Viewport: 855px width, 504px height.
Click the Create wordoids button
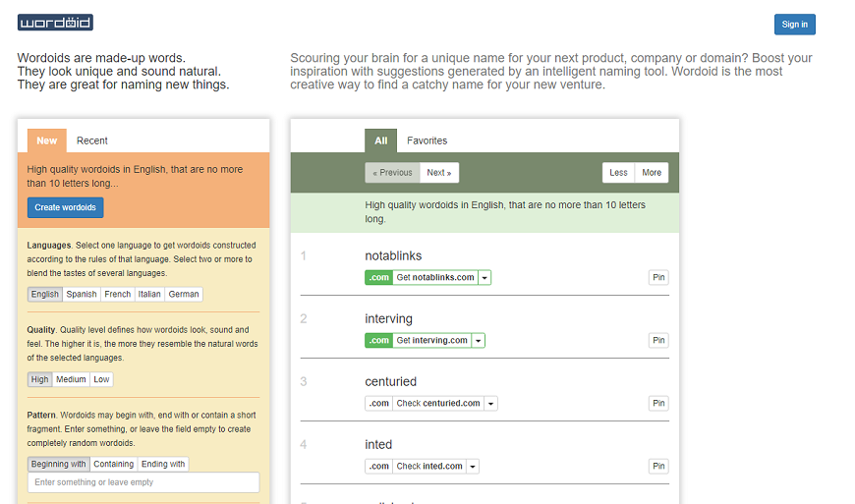pos(66,207)
